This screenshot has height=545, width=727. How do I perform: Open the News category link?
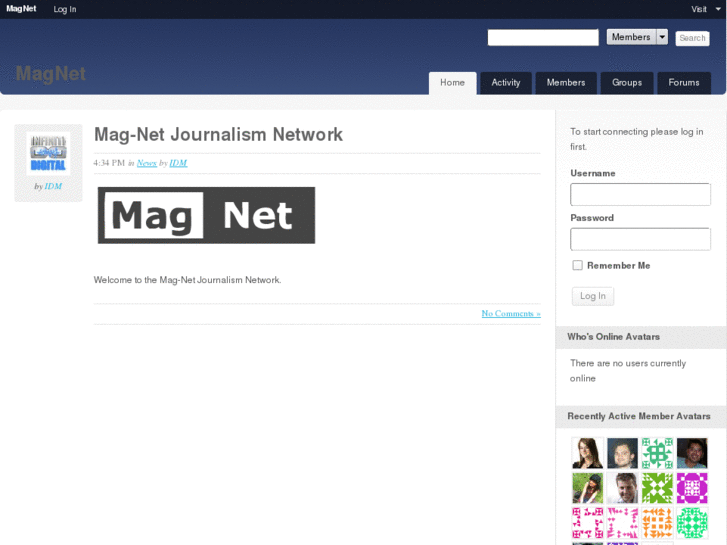[147, 163]
